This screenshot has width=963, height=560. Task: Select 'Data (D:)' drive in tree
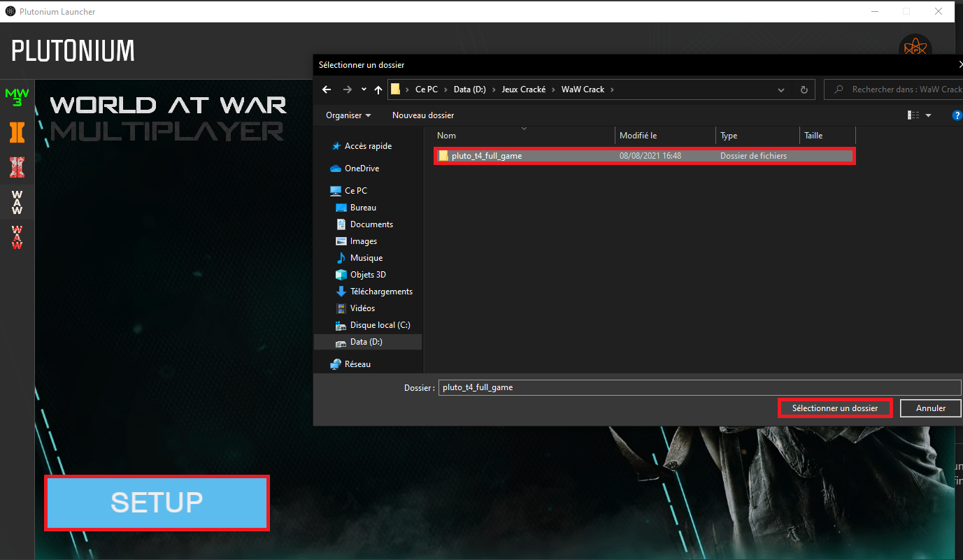[x=366, y=342]
